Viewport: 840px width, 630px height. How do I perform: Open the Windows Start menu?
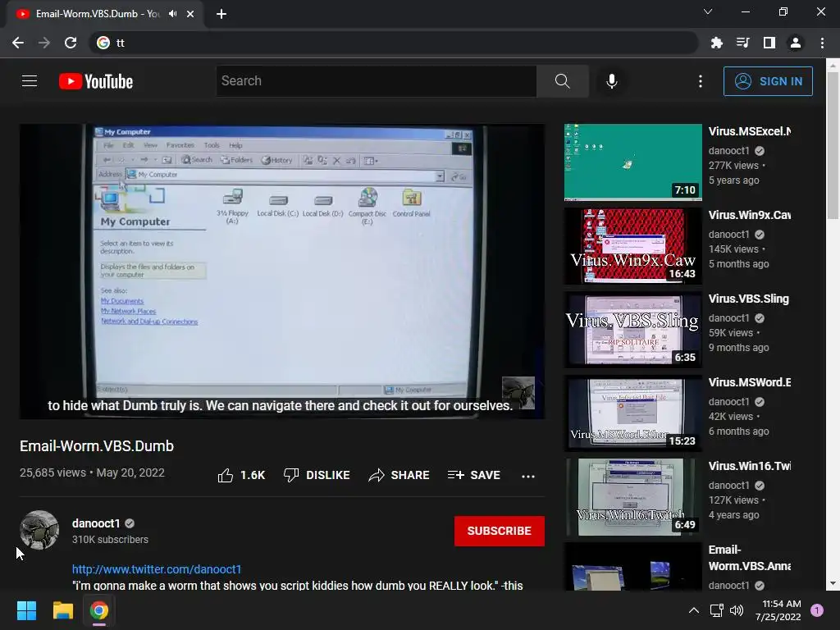[26, 610]
